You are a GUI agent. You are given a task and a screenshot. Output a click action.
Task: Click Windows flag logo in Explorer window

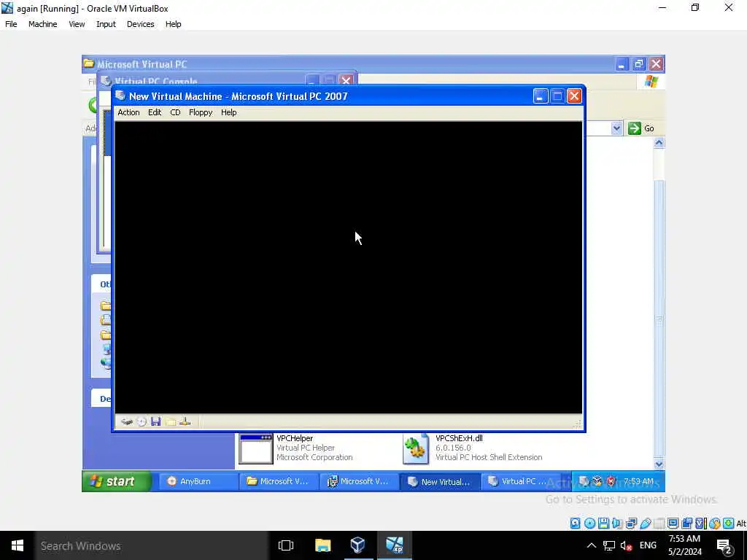pos(651,82)
